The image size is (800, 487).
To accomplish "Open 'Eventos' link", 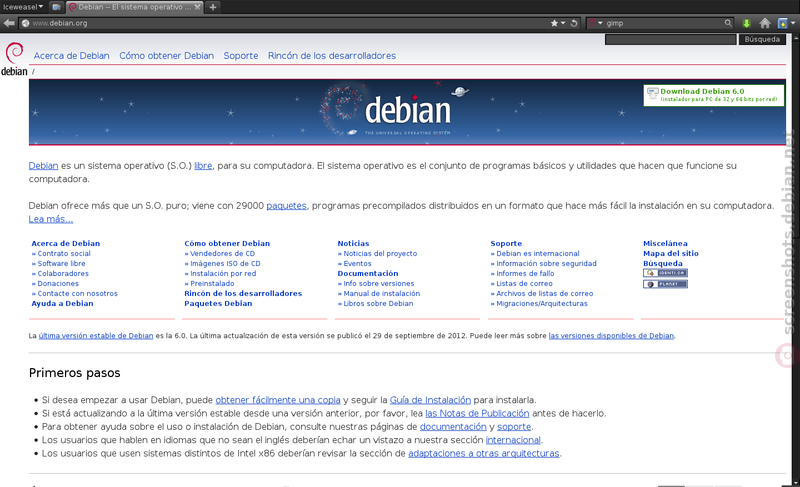I will tap(357, 264).
